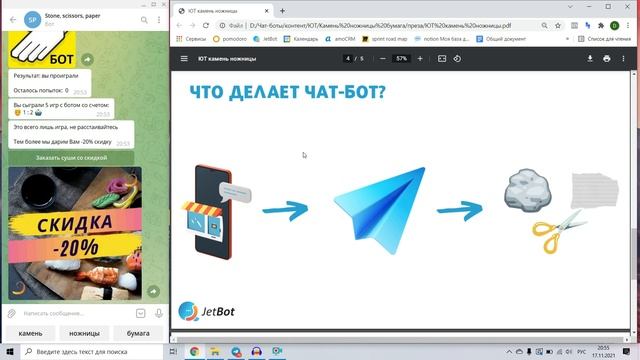This screenshot has width=640, height=360.
Task: Choose бумага bot reply
Action: coord(138,333)
